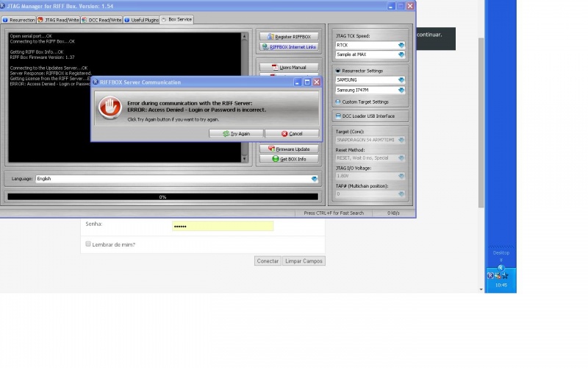
Task: Open the Language dropdown
Action: point(315,179)
